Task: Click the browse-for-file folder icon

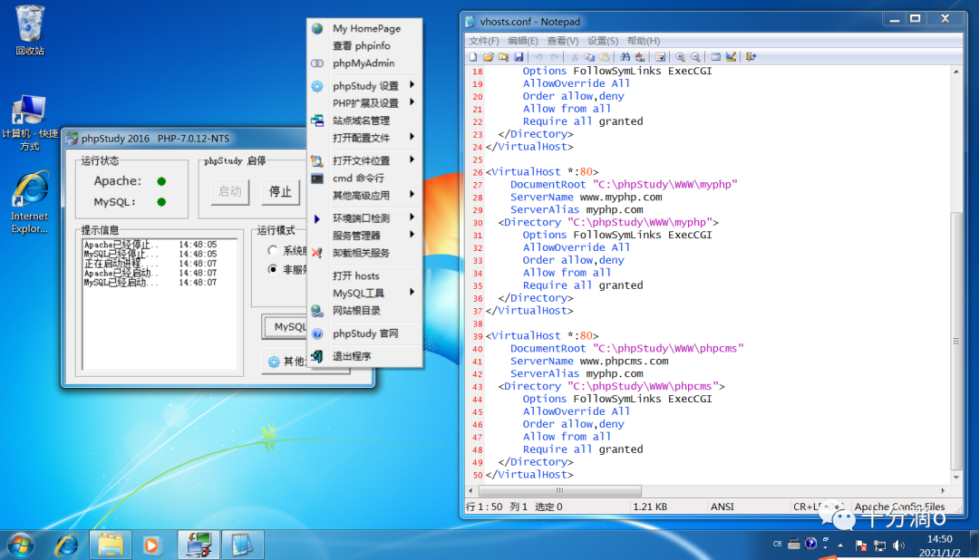Action: 503,57
